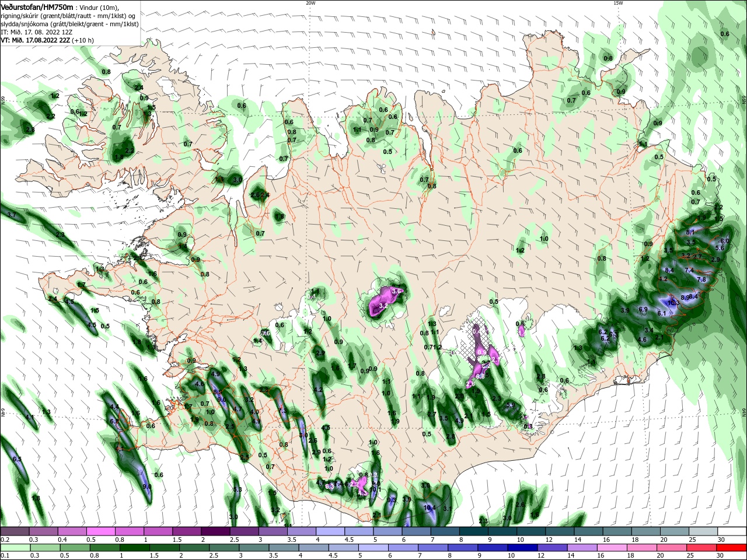The image size is (747, 560).
Task: Click the 'VT: Mið. 17.08.2022 22Z' valid time
Action: (35, 40)
